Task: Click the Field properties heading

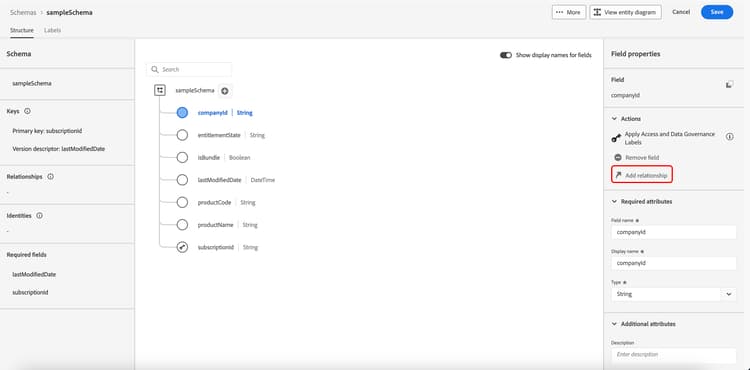Action: coord(636,54)
